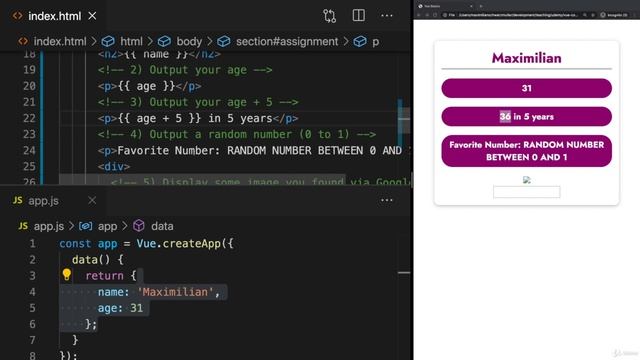Click the index.html editor minimap scrollbar
The width and height of the screenshot is (640, 360).
403,119
